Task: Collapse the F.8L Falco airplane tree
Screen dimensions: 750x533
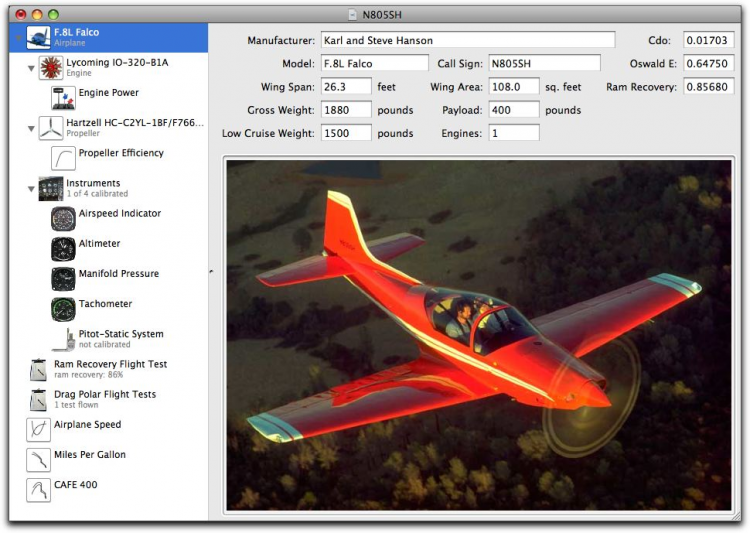Action: (x=18, y=38)
